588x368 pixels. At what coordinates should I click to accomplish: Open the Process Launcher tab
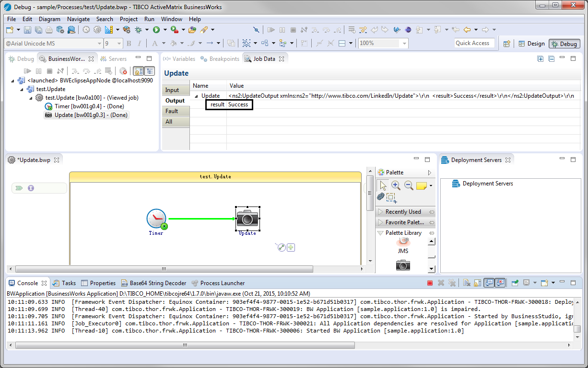218,283
